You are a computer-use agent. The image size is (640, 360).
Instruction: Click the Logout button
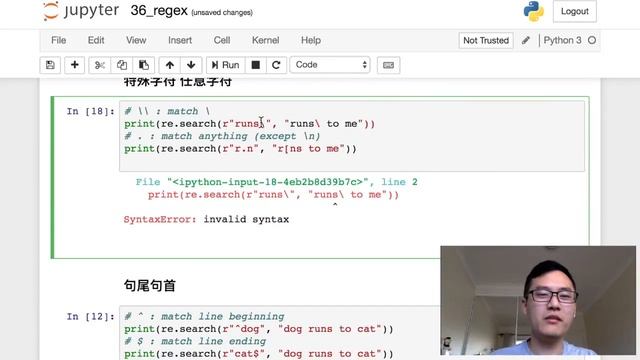pyautogui.click(x=574, y=11)
